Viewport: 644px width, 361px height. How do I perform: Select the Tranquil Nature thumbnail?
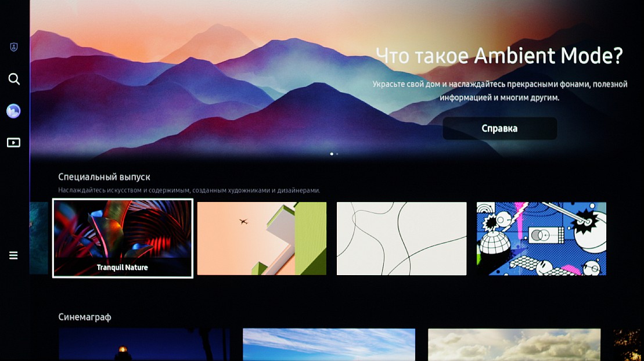coord(123,238)
